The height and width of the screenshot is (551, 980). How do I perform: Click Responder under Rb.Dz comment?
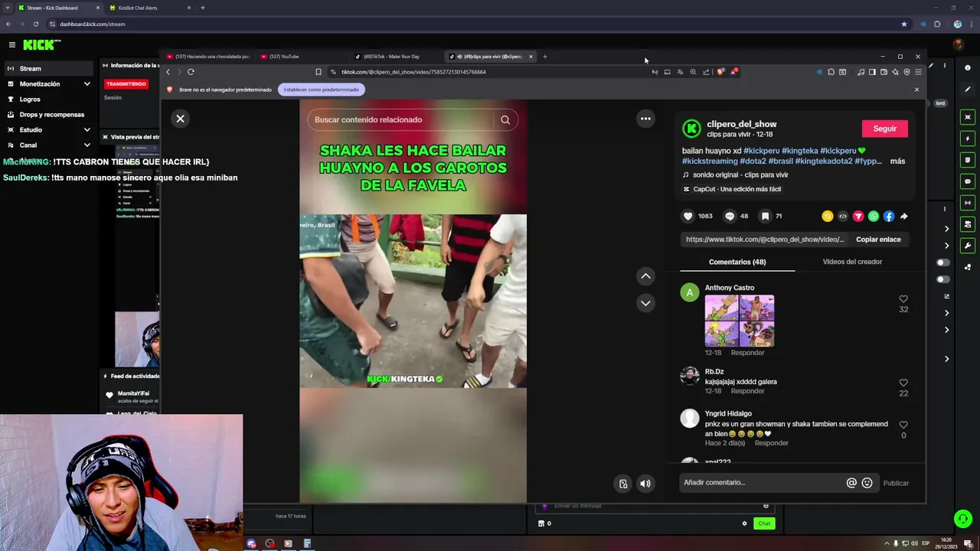[x=747, y=391]
